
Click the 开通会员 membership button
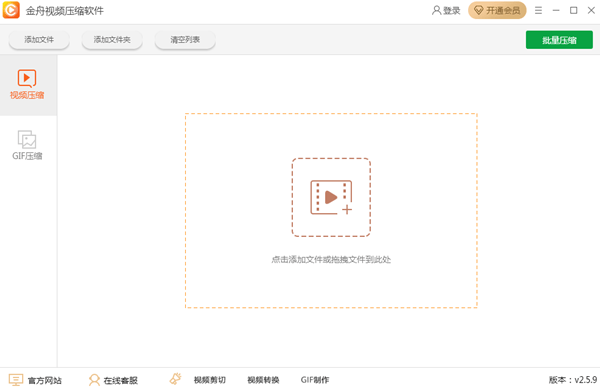point(497,10)
